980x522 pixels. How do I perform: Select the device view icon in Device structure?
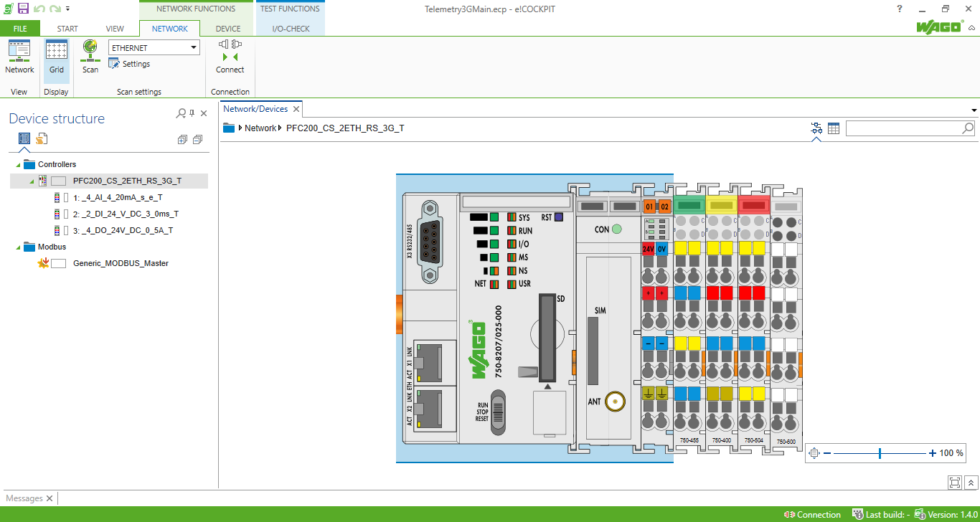coord(24,138)
